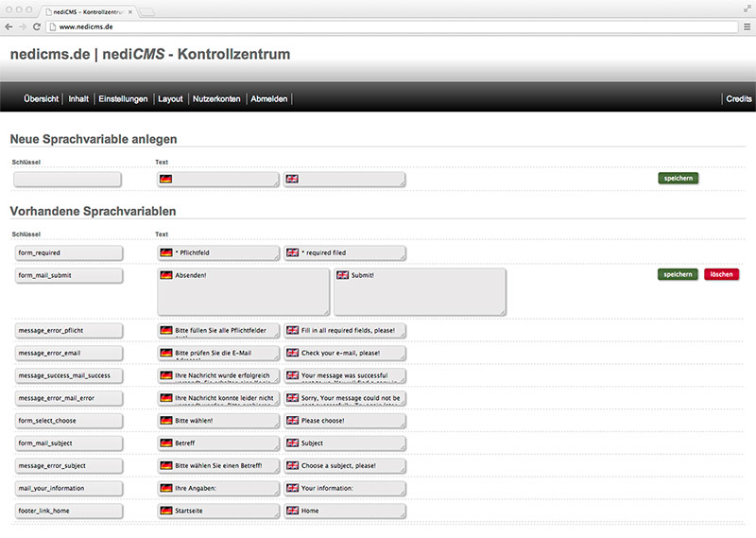This screenshot has height=538, width=756.
Task: Click the empty English text field for new variable
Action: pyautogui.click(x=344, y=180)
